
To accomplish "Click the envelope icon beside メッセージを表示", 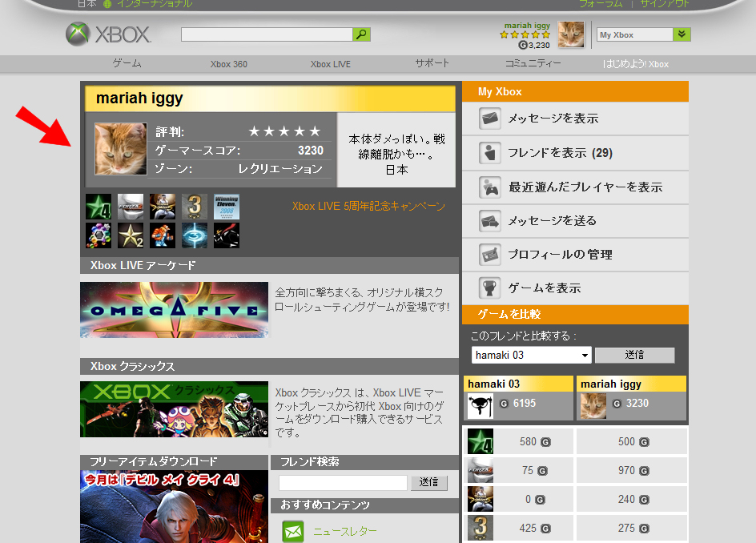I will pos(490,119).
